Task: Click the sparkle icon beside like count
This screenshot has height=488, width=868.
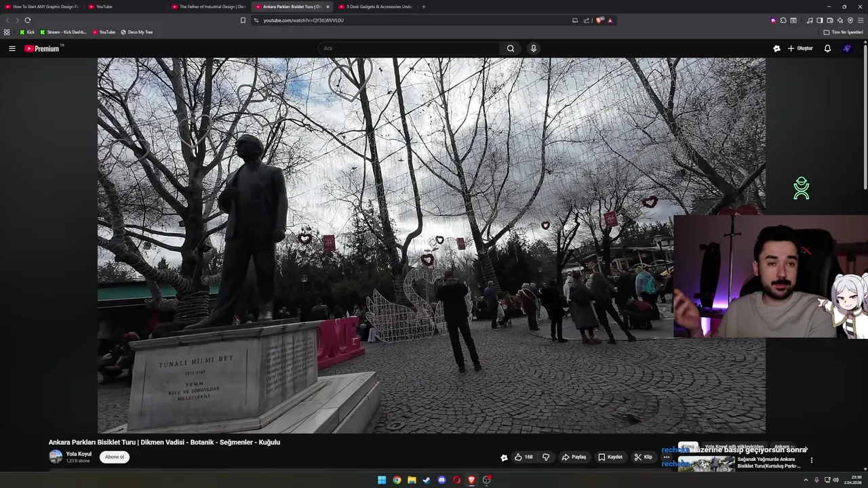Action: [504, 457]
